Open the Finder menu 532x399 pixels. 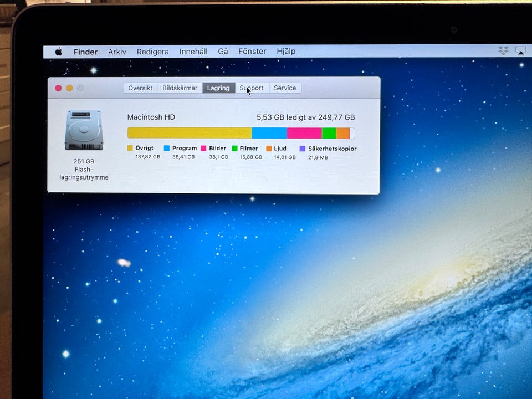[85, 52]
